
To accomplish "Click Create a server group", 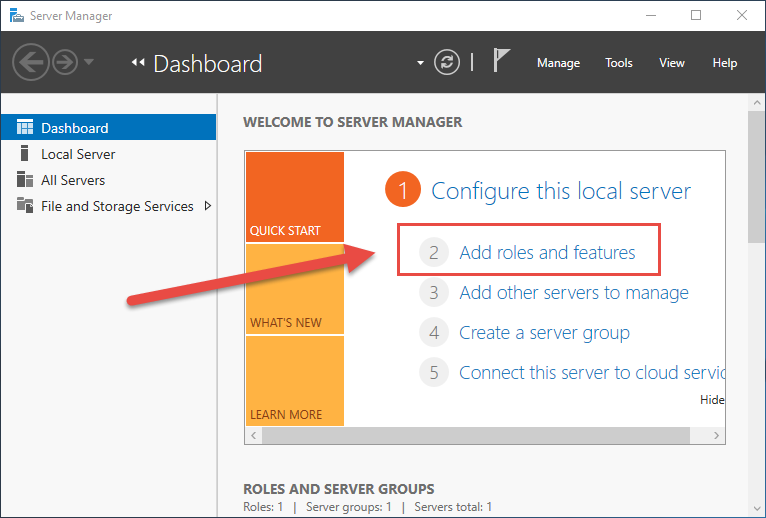I will pos(544,333).
